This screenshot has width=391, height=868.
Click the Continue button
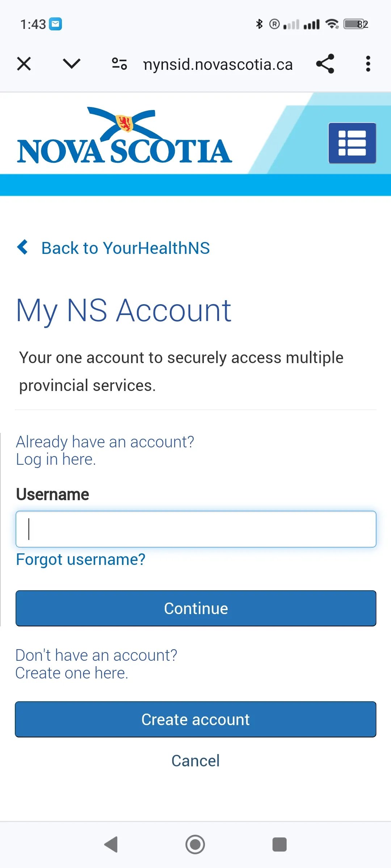tap(196, 608)
